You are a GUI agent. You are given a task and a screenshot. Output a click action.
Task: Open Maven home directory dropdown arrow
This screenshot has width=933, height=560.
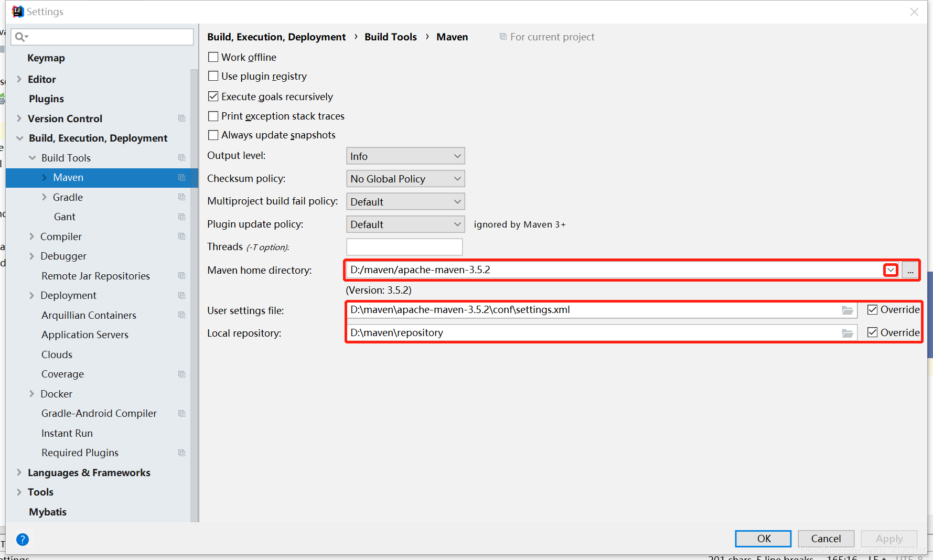tap(891, 270)
